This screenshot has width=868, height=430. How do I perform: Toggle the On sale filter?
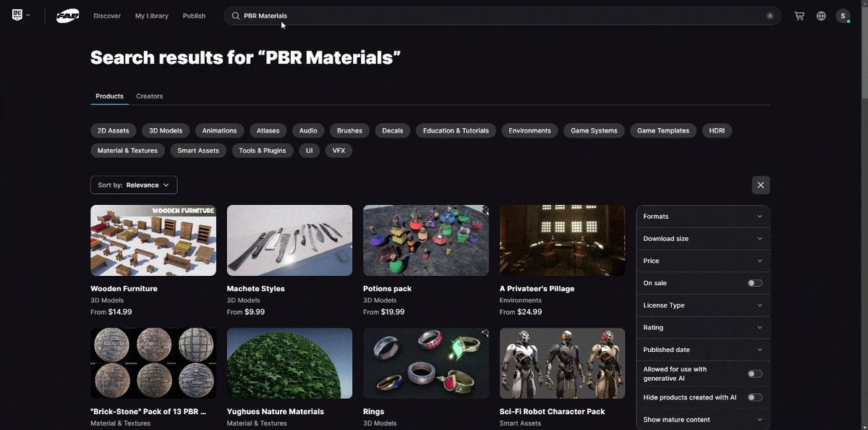click(x=754, y=283)
